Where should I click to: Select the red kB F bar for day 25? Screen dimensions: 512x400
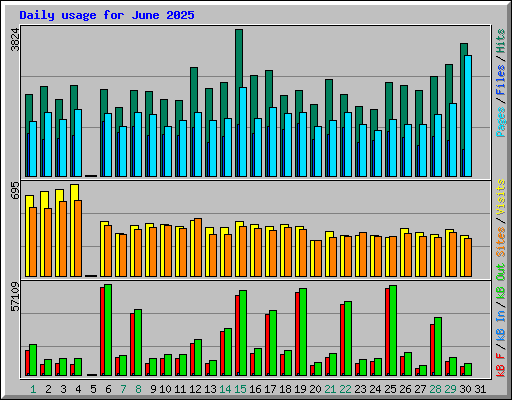pyautogui.click(x=387, y=332)
